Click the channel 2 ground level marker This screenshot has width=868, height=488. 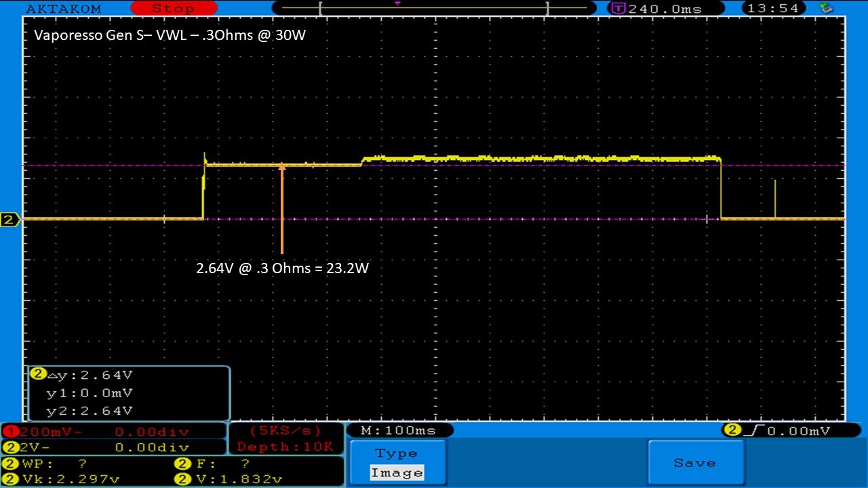click(x=9, y=220)
